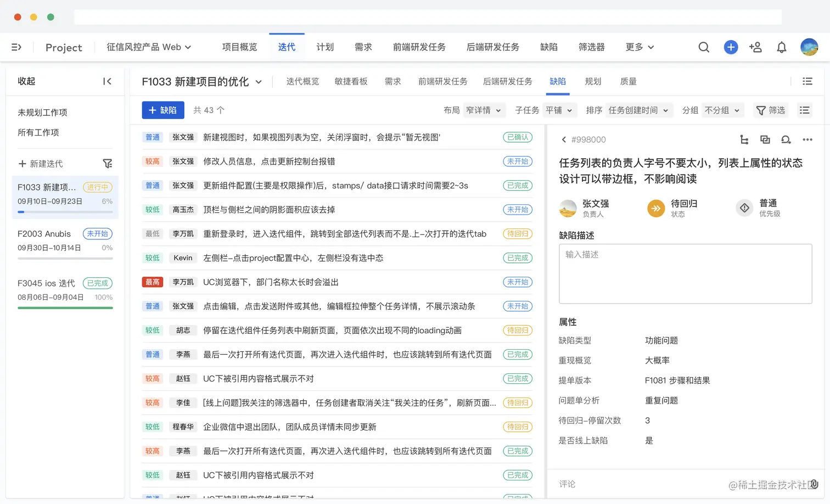
Task: Click the 筛选 filter button
Action: coord(771,110)
